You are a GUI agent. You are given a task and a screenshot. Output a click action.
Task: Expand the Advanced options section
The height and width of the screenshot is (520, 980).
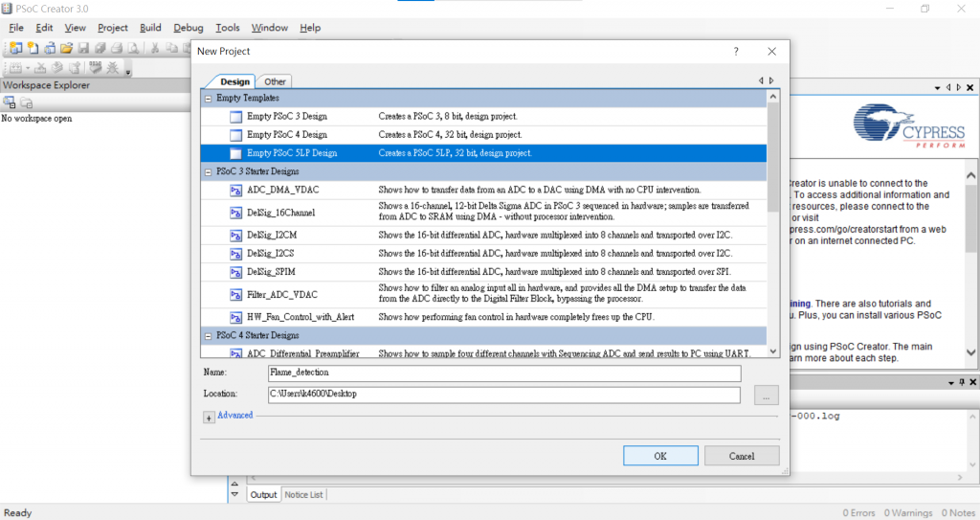pyautogui.click(x=209, y=418)
